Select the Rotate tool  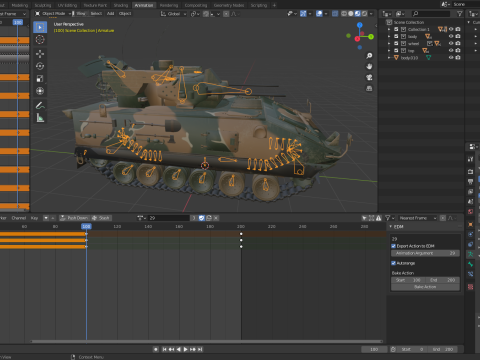pyautogui.click(x=40, y=66)
